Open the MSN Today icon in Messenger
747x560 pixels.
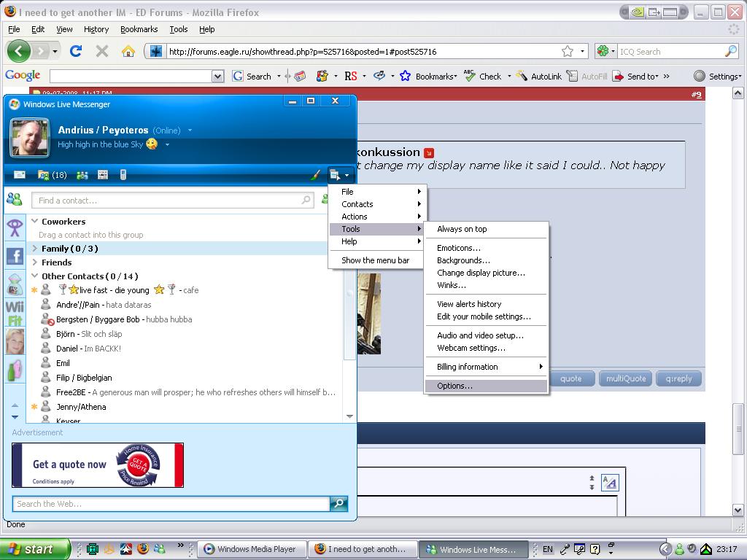[102, 175]
